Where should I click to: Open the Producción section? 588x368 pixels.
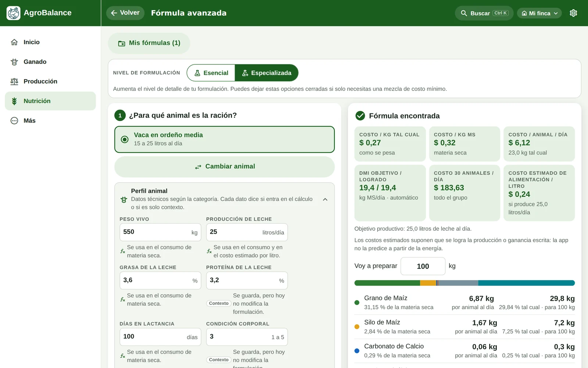pos(50,81)
